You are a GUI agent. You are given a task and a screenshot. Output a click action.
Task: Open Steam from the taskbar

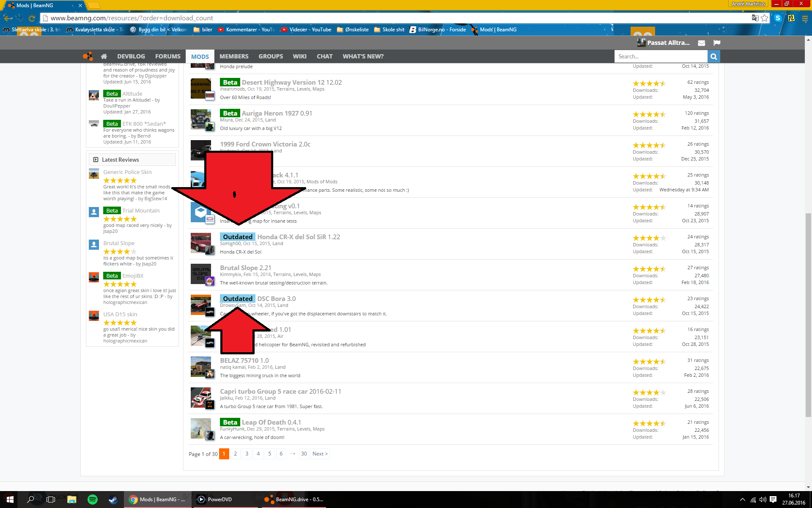pos(113,500)
